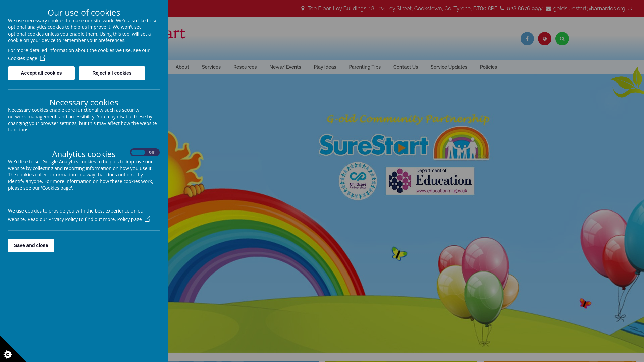Click the Department of Education logo
This screenshot has height=362, width=644.
(x=430, y=181)
